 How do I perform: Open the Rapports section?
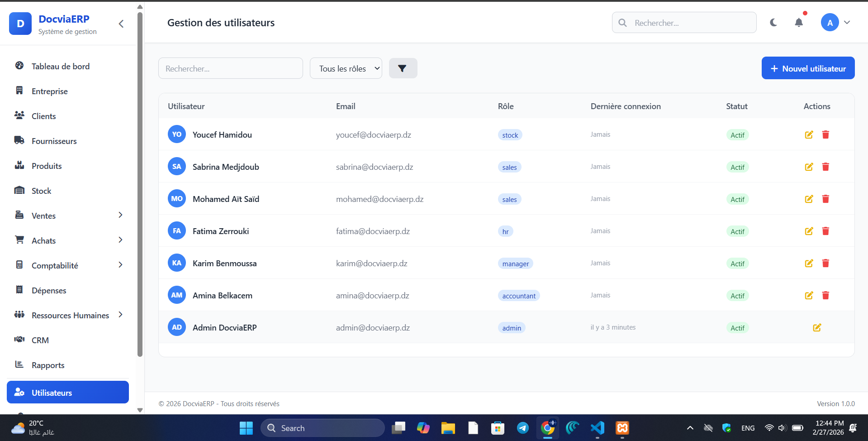(x=48, y=365)
